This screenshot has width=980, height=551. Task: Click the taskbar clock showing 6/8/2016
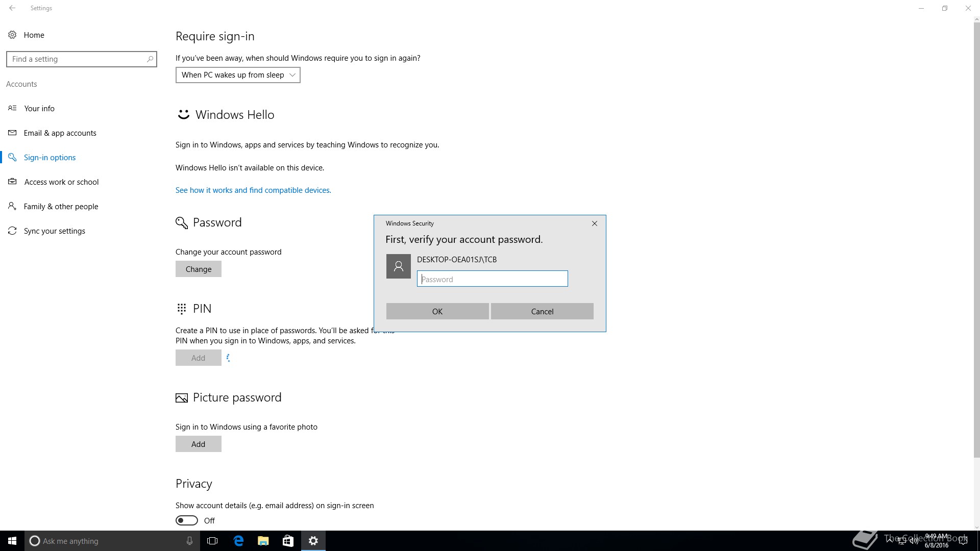tap(937, 541)
